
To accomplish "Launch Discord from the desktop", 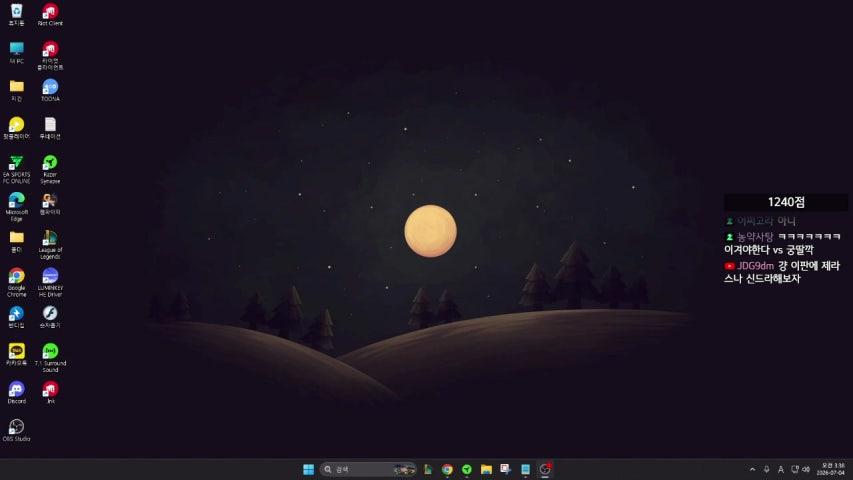I will 16,392.
